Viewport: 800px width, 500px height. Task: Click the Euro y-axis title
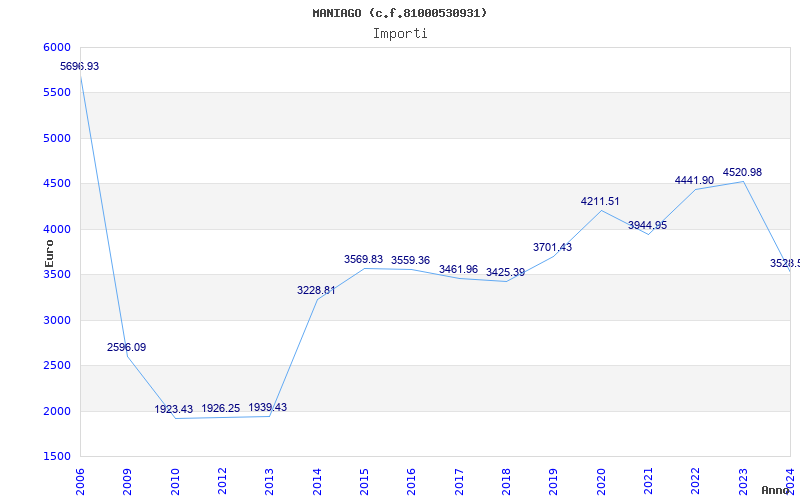[x=49, y=254]
